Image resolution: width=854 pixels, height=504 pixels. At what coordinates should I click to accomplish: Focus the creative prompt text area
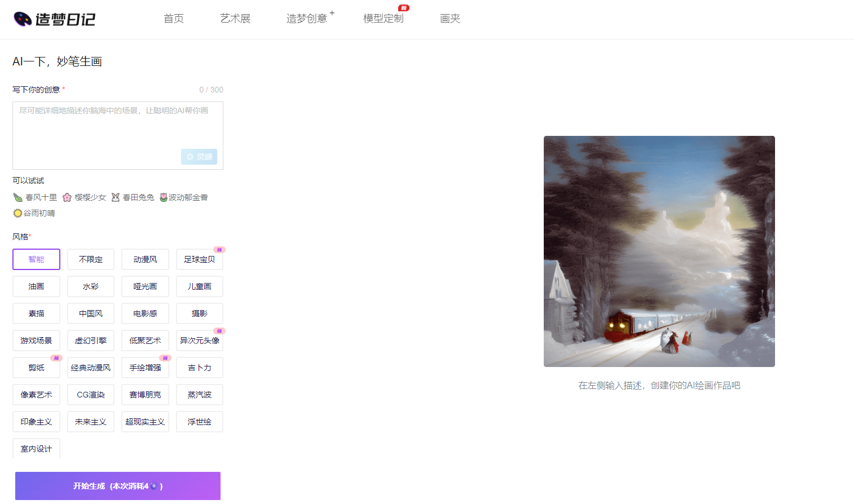118,135
